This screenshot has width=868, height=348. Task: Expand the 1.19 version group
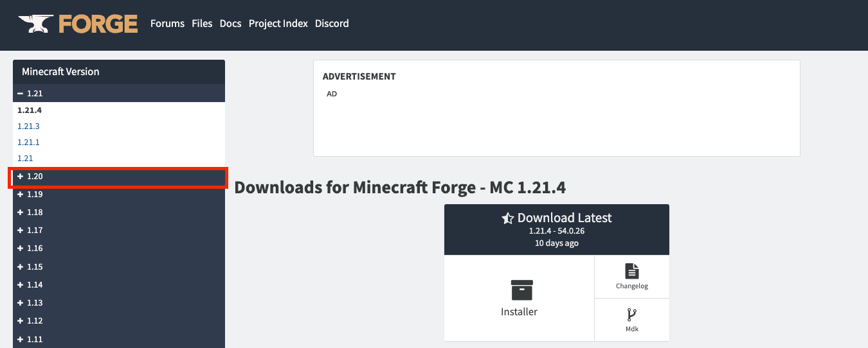[119, 194]
